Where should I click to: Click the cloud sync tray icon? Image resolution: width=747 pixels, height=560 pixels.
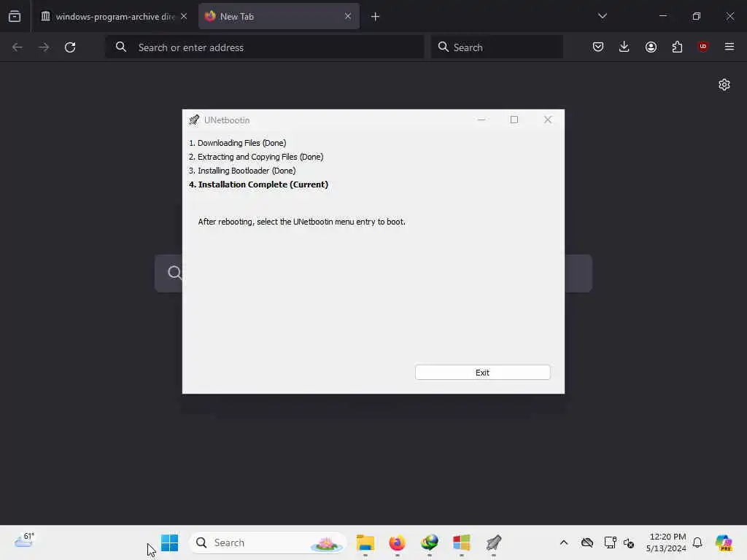[x=587, y=542]
